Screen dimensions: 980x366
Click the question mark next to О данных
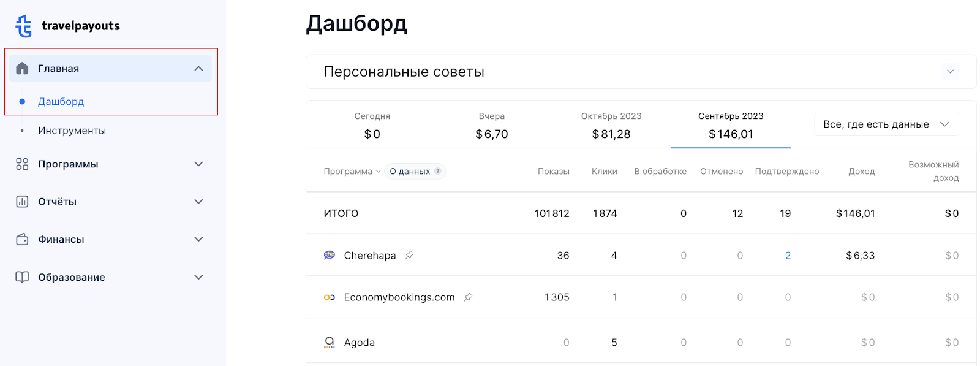click(438, 171)
